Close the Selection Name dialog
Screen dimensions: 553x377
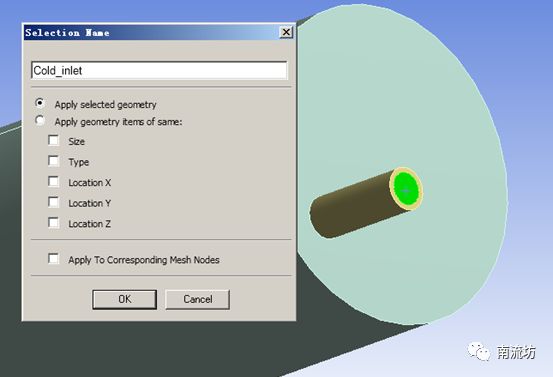(286, 32)
